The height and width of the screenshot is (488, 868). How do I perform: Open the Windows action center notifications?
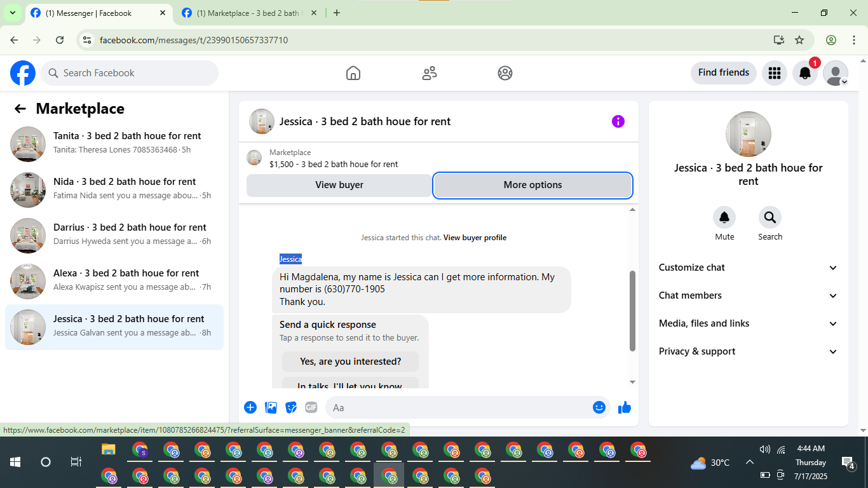click(848, 463)
